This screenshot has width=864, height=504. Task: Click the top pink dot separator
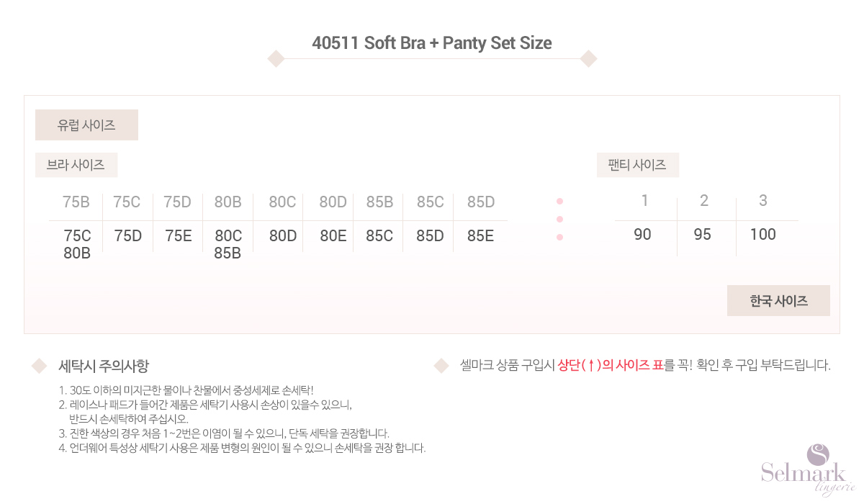(x=560, y=201)
